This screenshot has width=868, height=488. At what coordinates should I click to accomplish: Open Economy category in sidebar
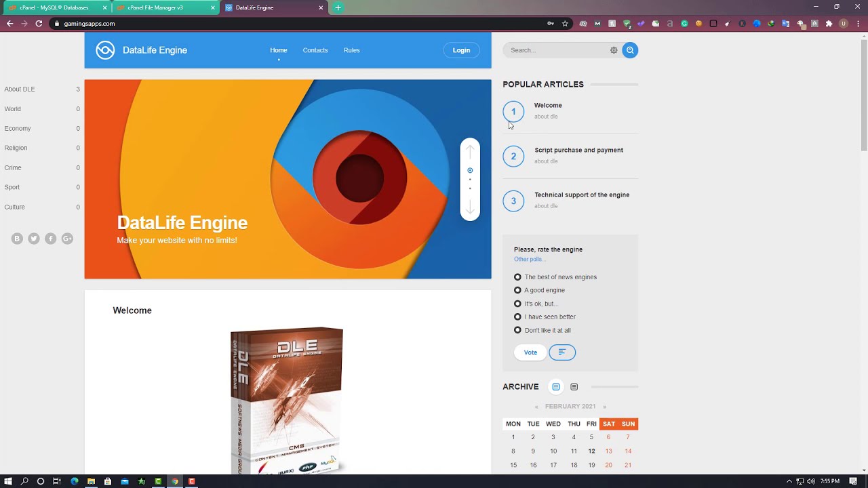click(x=18, y=128)
